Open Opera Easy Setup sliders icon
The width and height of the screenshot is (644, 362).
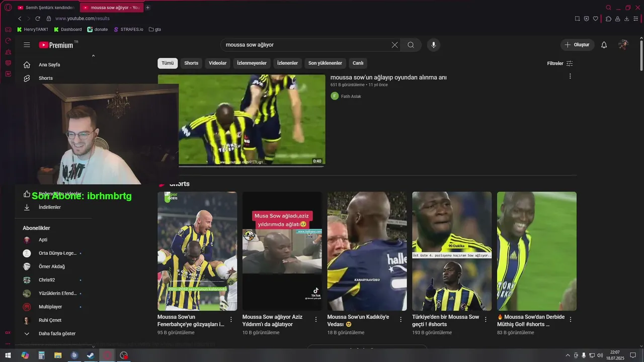(x=636, y=19)
